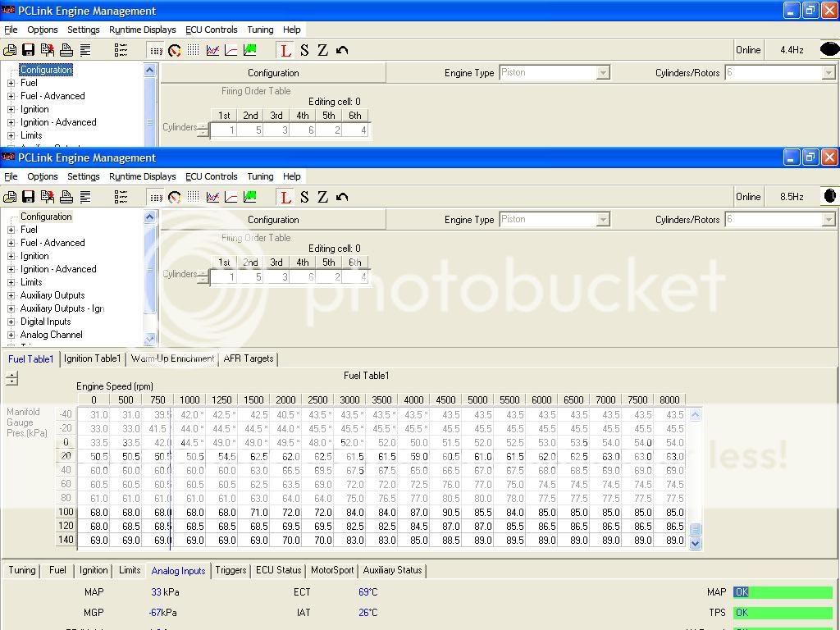Viewport: 840px width, 630px height.
Task: Expand the Analog Channel tree node
Action: pyautogui.click(x=11, y=335)
